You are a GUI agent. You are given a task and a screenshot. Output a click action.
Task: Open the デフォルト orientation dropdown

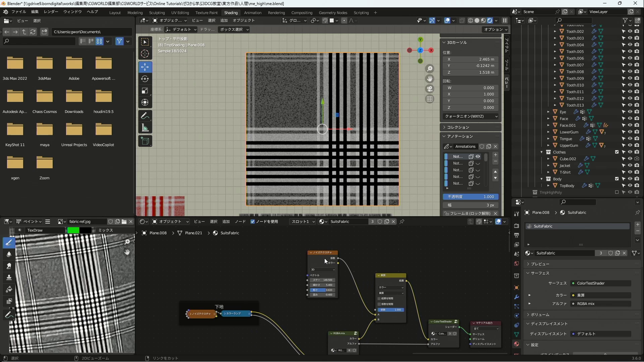[x=181, y=29]
